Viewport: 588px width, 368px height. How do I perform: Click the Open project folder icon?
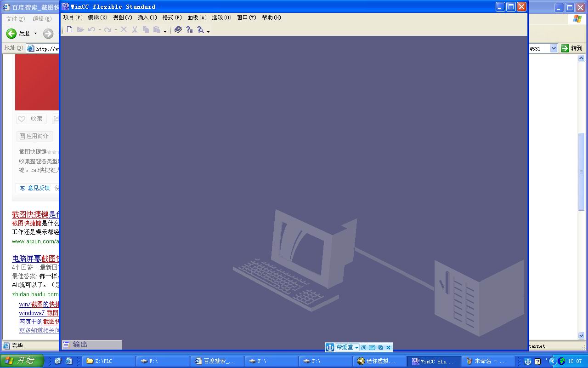(80, 29)
